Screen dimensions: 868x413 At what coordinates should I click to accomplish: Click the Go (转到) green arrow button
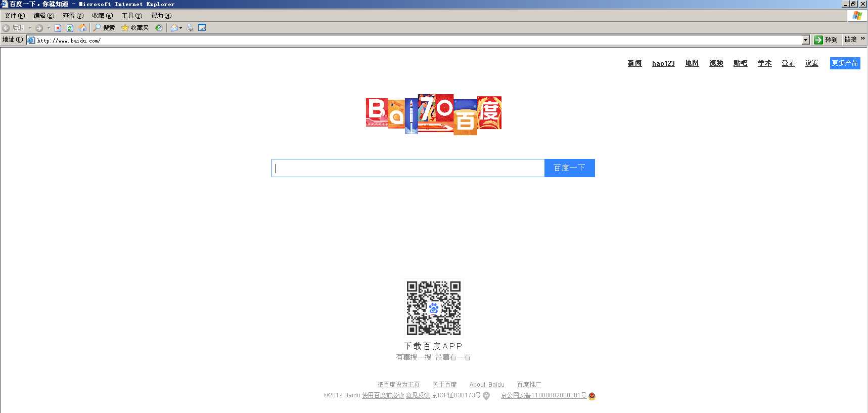pyautogui.click(x=826, y=39)
